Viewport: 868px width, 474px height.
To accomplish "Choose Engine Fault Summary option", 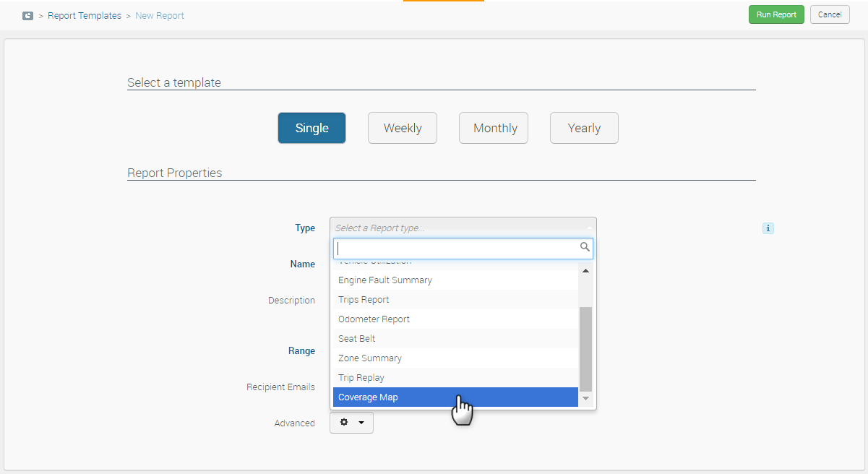I will tap(455, 280).
